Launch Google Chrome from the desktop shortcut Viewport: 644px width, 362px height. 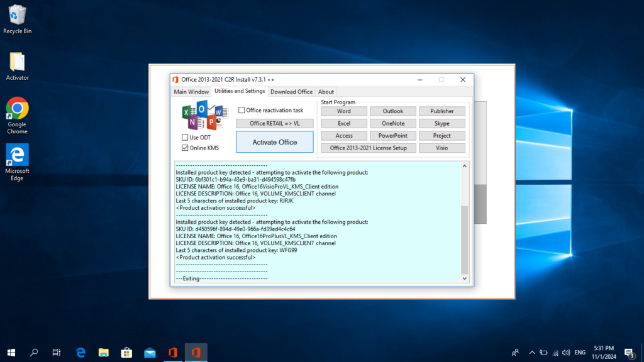[x=17, y=116]
